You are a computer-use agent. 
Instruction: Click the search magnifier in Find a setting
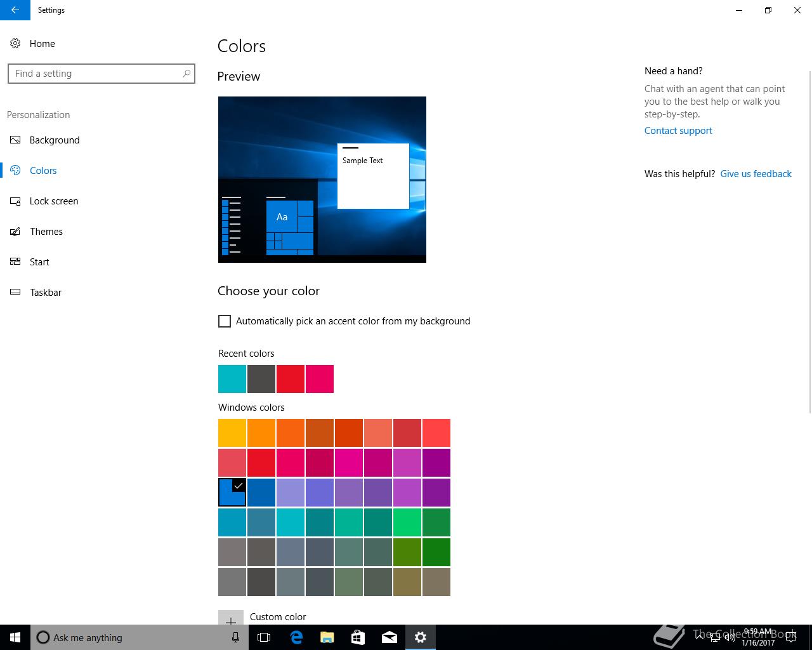186,74
